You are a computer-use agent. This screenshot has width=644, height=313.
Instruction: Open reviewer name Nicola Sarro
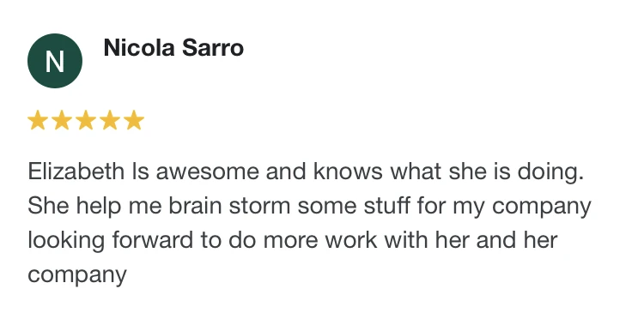tap(173, 47)
